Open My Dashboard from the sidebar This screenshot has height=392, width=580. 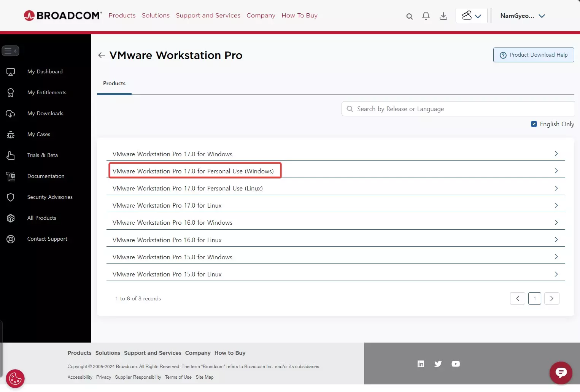45,71
